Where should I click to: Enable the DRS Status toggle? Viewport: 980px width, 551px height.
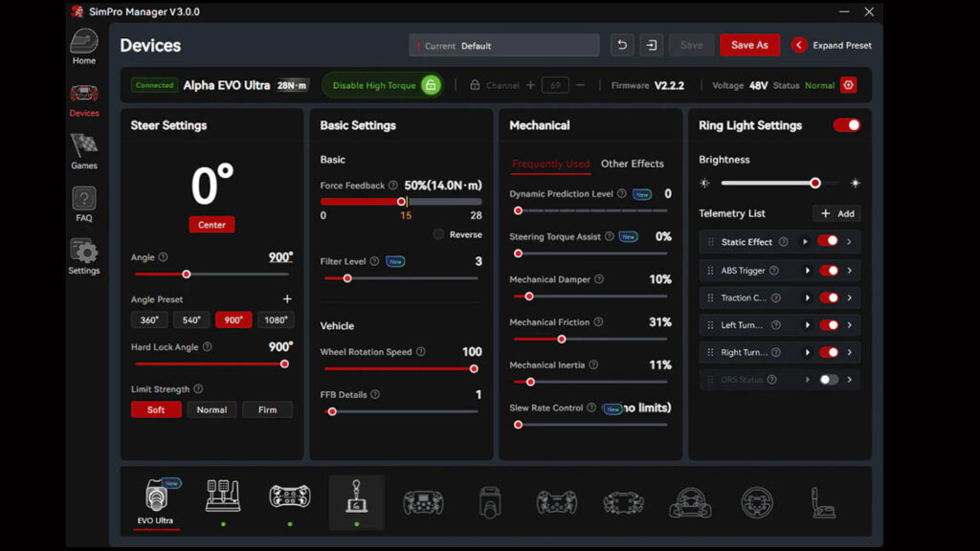(x=829, y=380)
